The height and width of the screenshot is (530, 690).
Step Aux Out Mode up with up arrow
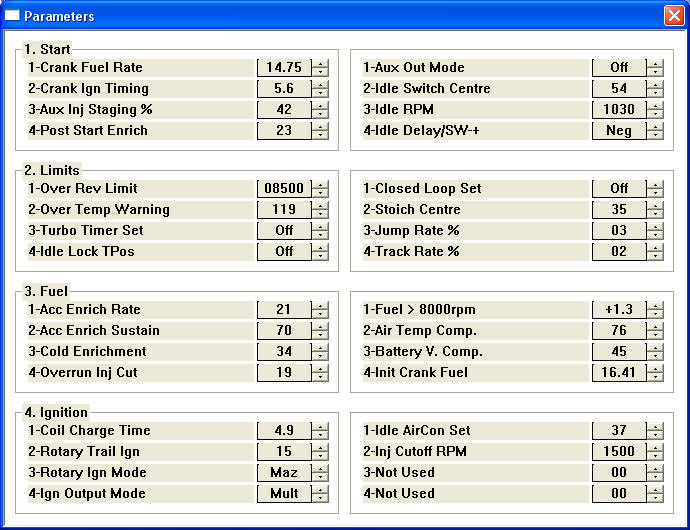(655, 63)
